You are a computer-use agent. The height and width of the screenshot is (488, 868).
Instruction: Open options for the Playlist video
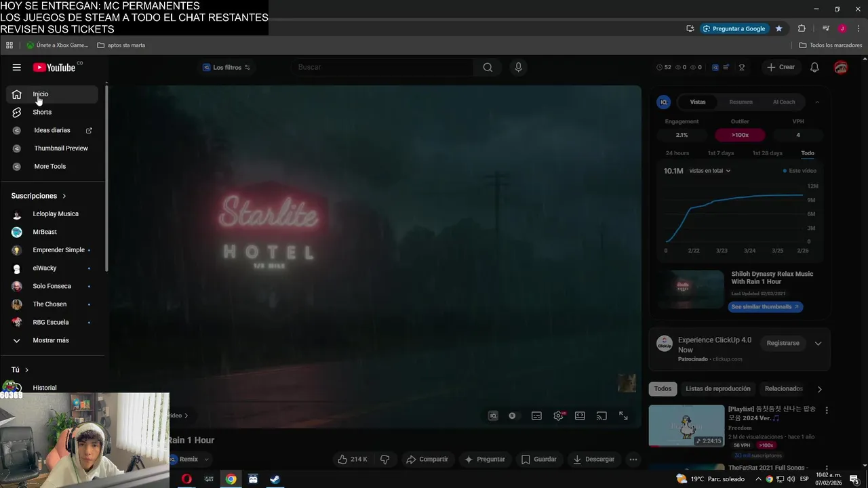pyautogui.click(x=826, y=410)
